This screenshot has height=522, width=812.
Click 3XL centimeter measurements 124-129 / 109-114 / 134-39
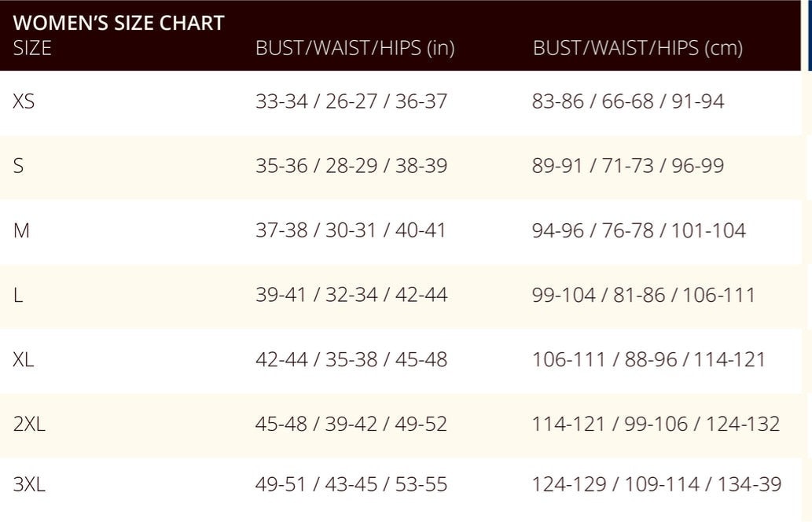(656, 485)
